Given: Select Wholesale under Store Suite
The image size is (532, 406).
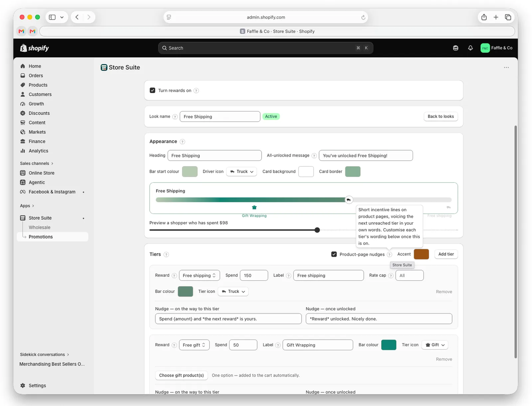Looking at the screenshot, I should (x=40, y=228).
